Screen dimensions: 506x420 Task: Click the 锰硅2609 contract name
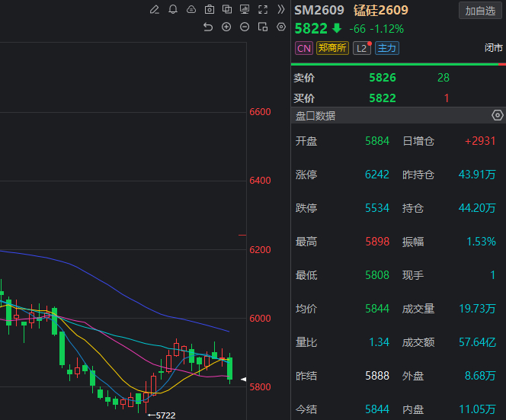click(381, 11)
